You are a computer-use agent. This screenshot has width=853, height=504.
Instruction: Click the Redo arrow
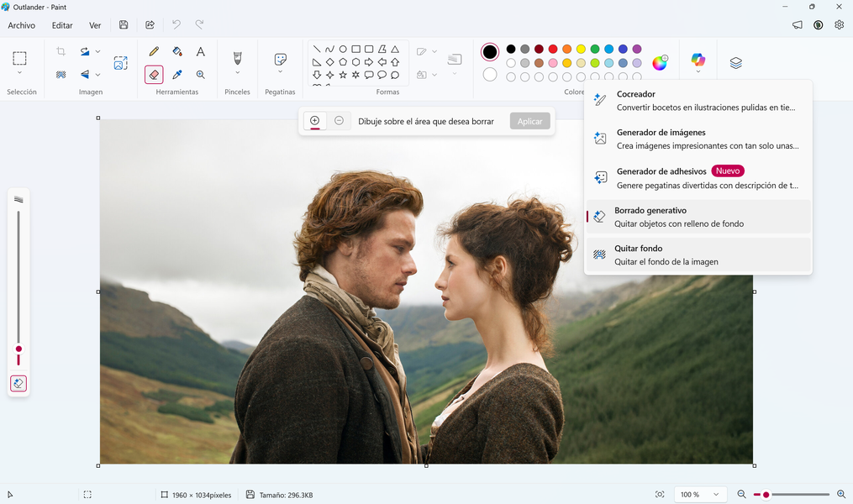click(200, 24)
